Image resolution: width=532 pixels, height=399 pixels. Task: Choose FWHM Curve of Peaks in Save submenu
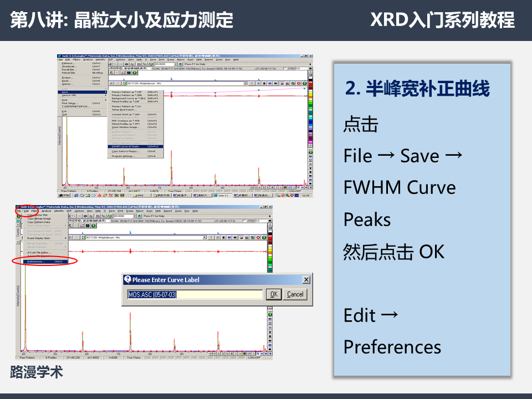[136, 146]
